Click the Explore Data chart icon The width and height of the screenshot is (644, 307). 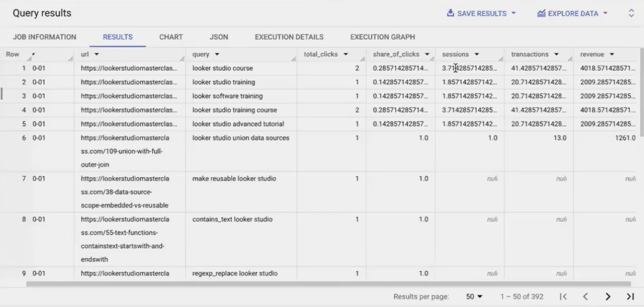pyautogui.click(x=541, y=13)
